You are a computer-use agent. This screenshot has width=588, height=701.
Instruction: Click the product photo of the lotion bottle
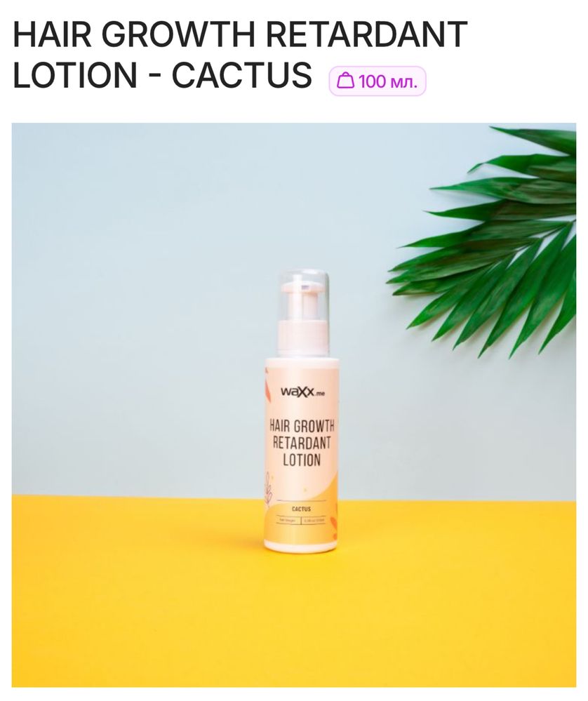coord(294,405)
